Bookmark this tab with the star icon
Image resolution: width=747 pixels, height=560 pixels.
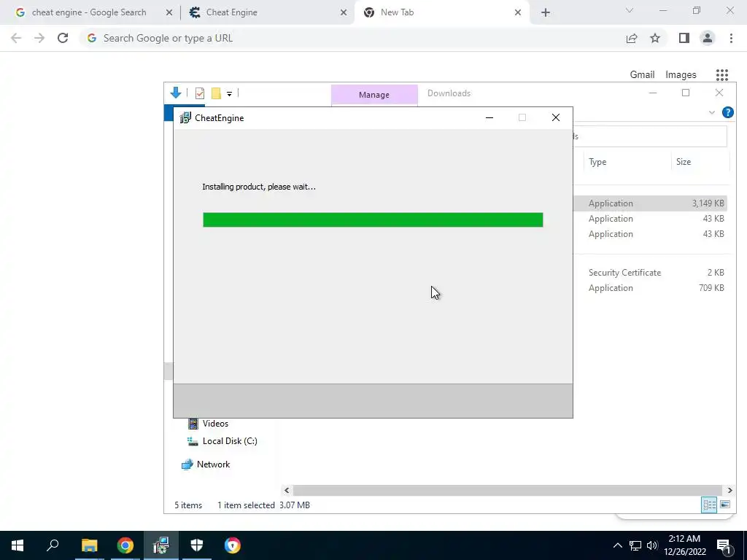pos(655,38)
